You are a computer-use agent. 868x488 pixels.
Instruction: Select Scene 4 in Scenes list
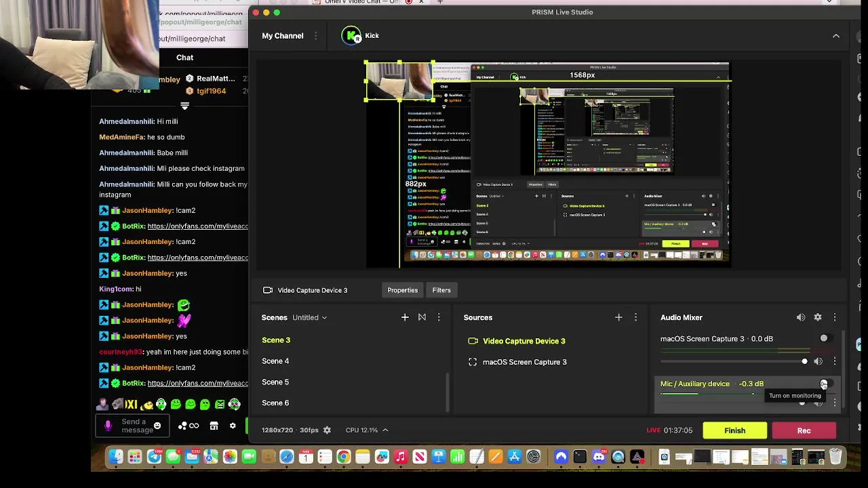(x=275, y=361)
